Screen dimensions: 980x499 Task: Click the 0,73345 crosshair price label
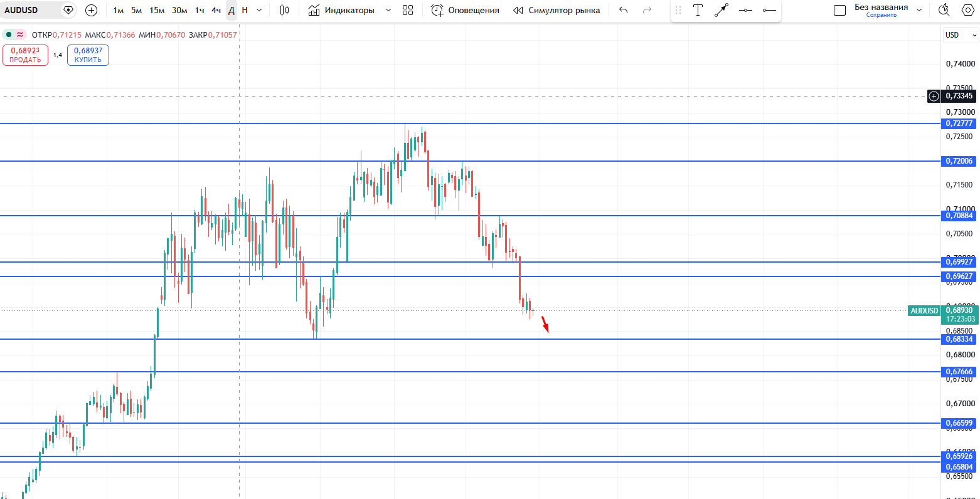point(959,96)
